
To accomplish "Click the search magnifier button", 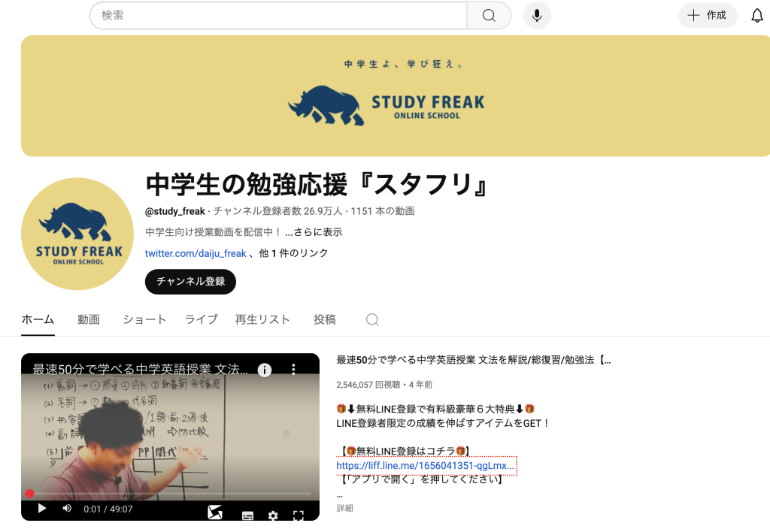I will [x=489, y=15].
